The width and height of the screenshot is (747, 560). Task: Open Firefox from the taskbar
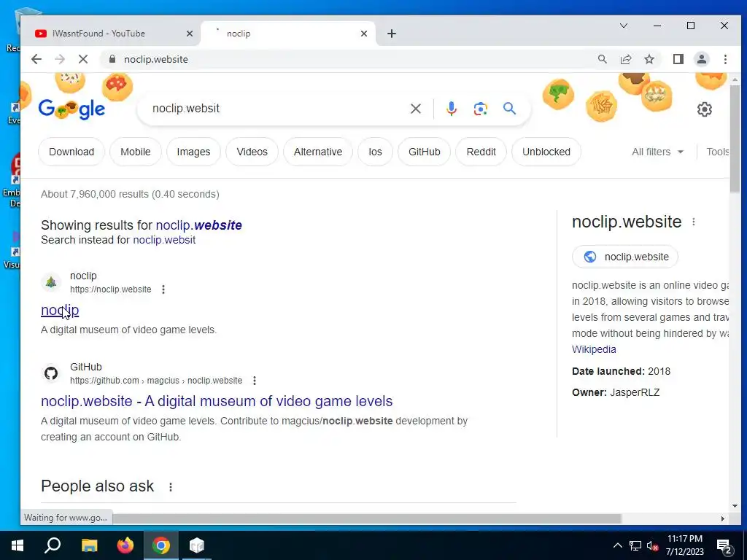(125, 545)
